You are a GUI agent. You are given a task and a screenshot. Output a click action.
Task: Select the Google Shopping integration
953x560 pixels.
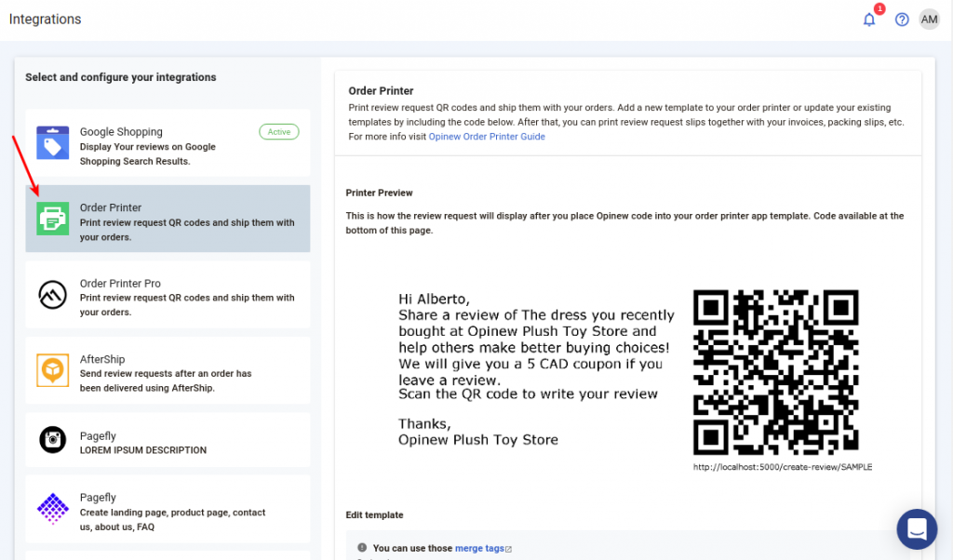(x=168, y=143)
